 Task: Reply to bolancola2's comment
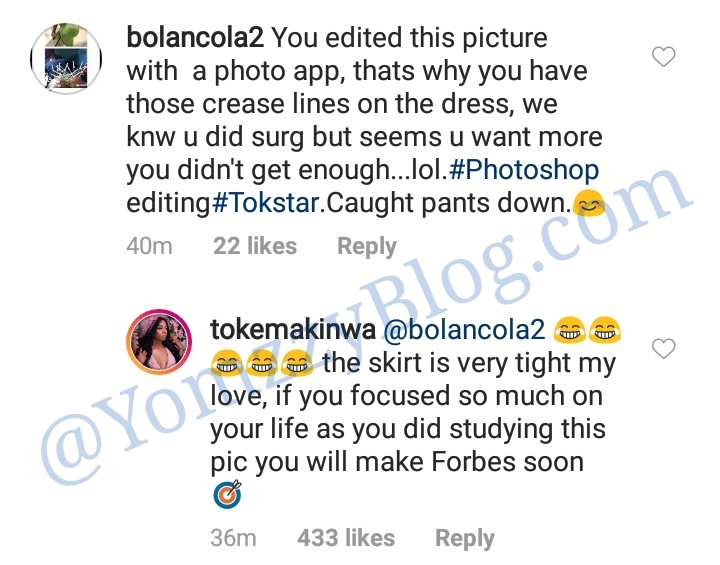[x=367, y=246]
